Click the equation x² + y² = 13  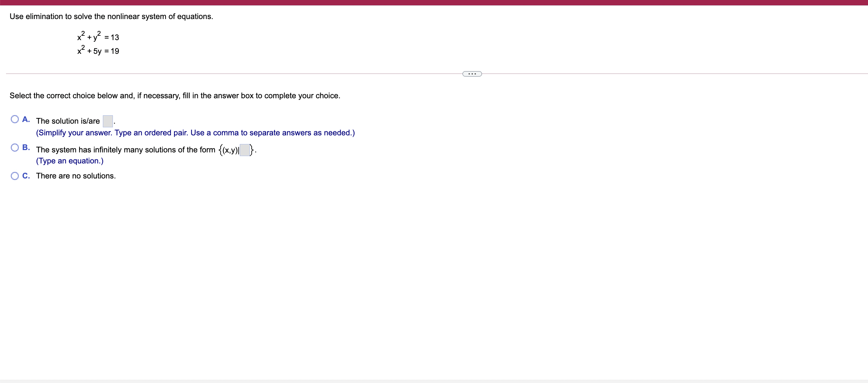tap(98, 36)
